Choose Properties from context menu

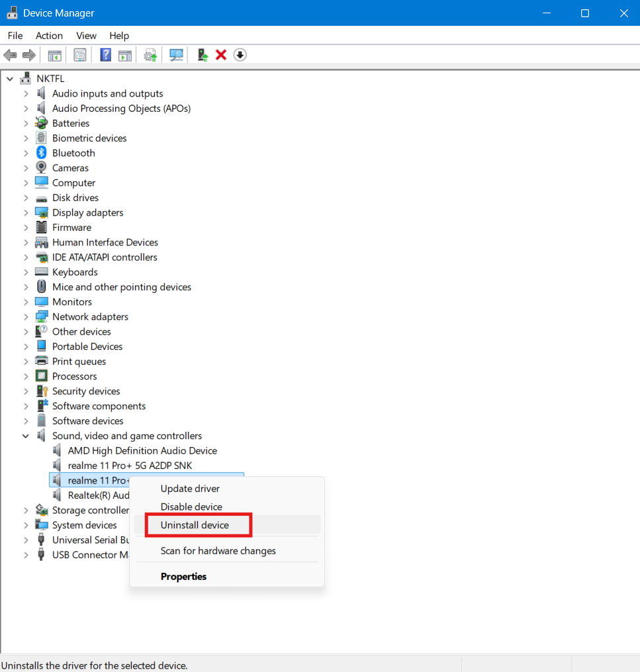[x=227, y=577]
